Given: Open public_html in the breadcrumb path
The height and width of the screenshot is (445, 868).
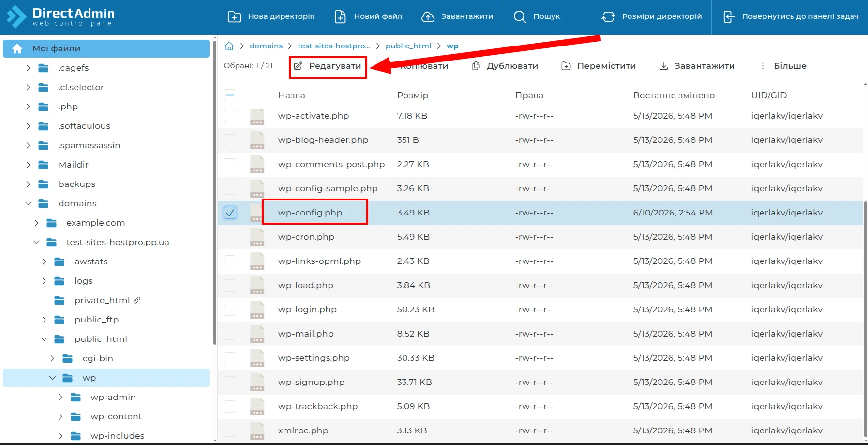Looking at the screenshot, I should point(408,46).
